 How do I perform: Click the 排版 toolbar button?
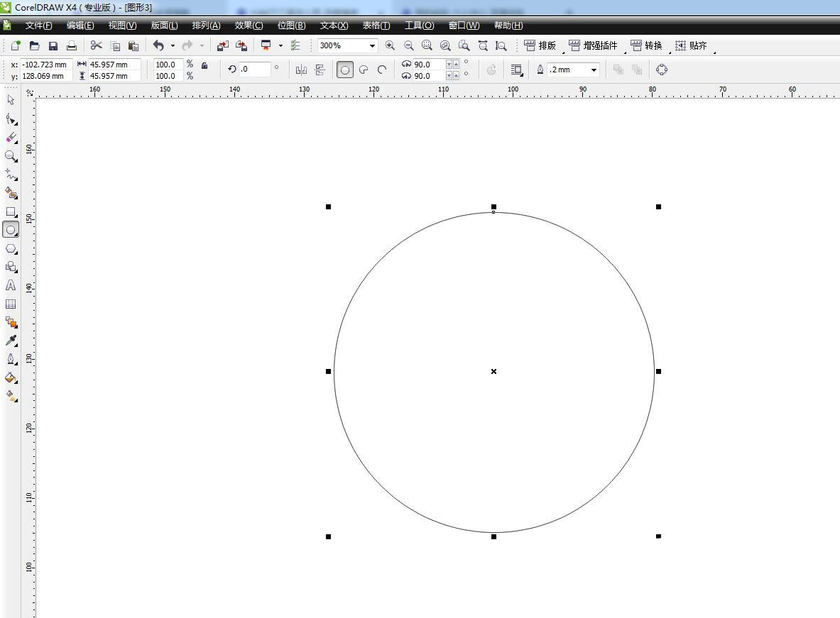(x=540, y=45)
